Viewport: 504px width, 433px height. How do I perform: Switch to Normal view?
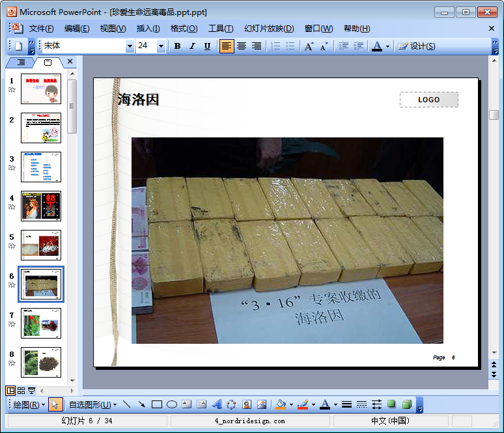coord(10,391)
